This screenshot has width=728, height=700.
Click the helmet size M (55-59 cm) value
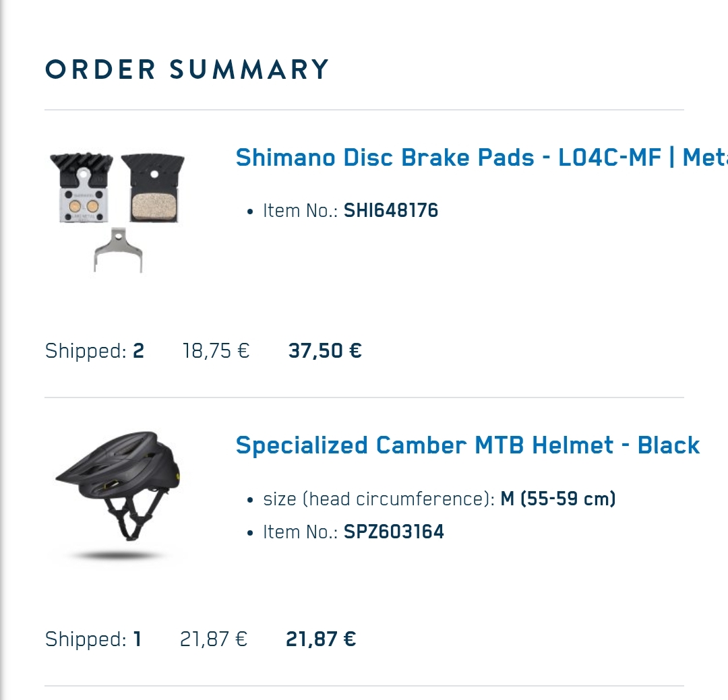558,499
